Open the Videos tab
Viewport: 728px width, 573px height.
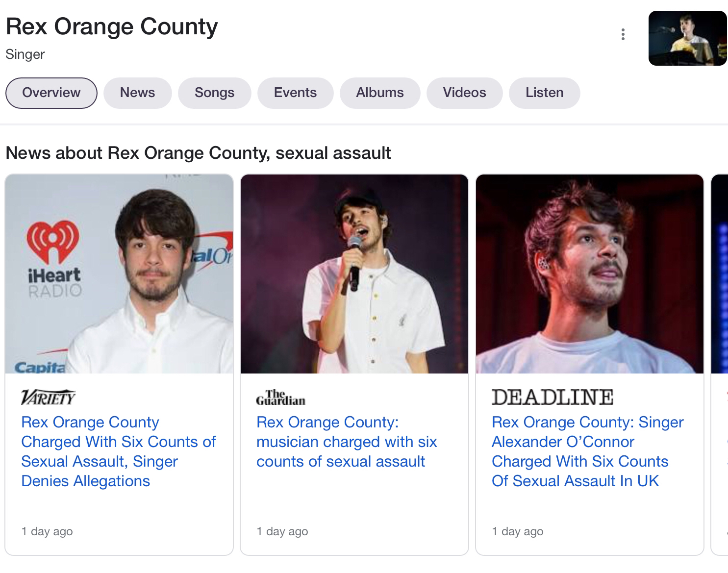coord(464,93)
